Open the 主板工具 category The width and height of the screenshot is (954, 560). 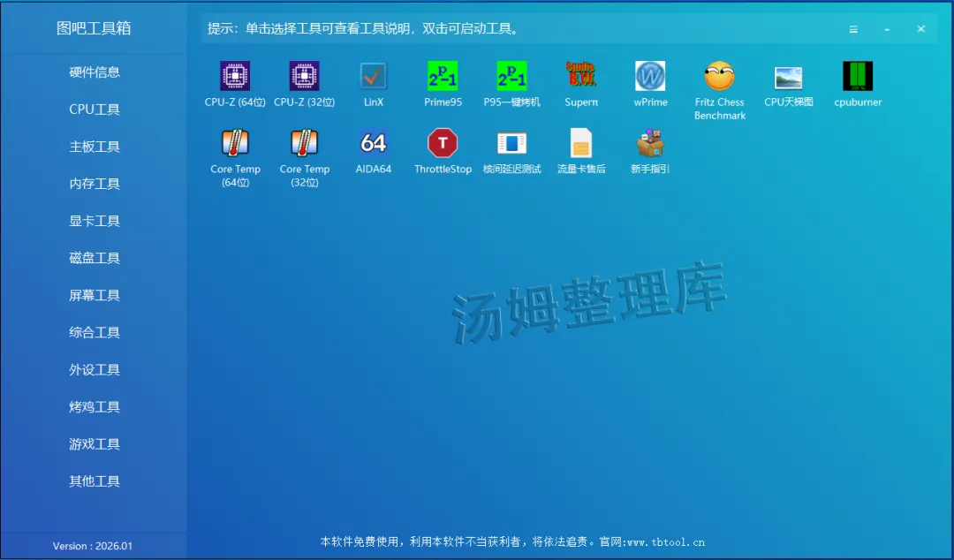click(x=95, y=147)
